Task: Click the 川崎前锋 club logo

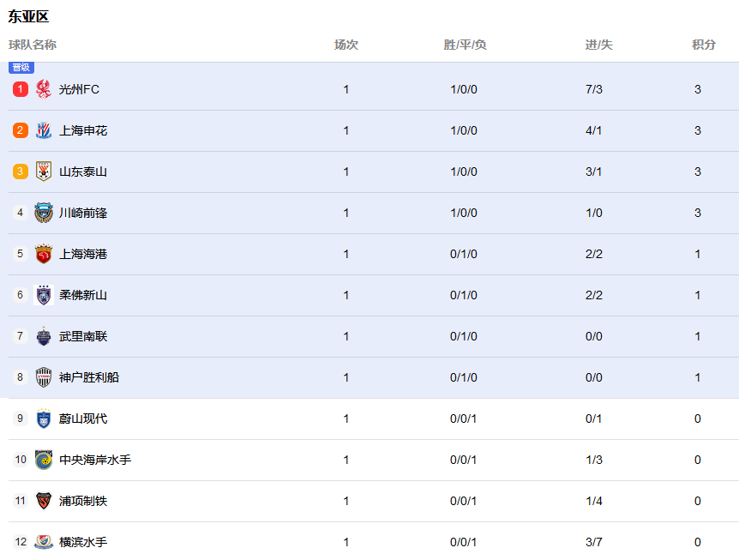Action: tap(44, 213)
